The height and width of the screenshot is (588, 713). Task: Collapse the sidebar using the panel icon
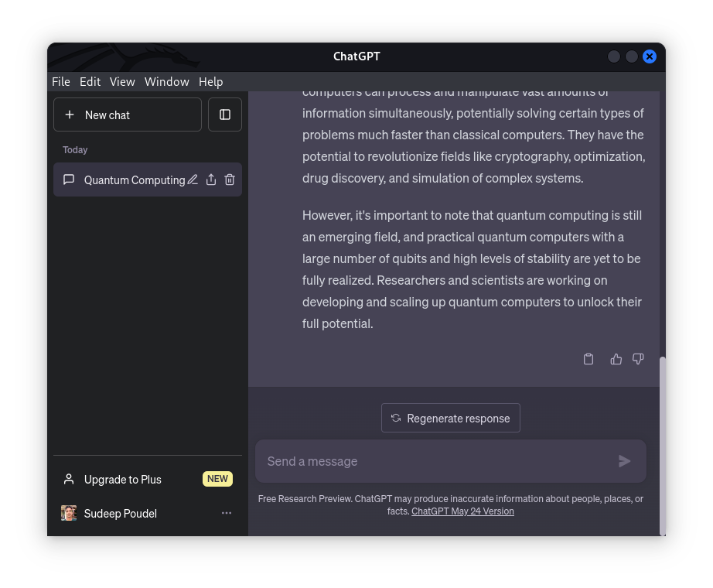click(224, 115)
